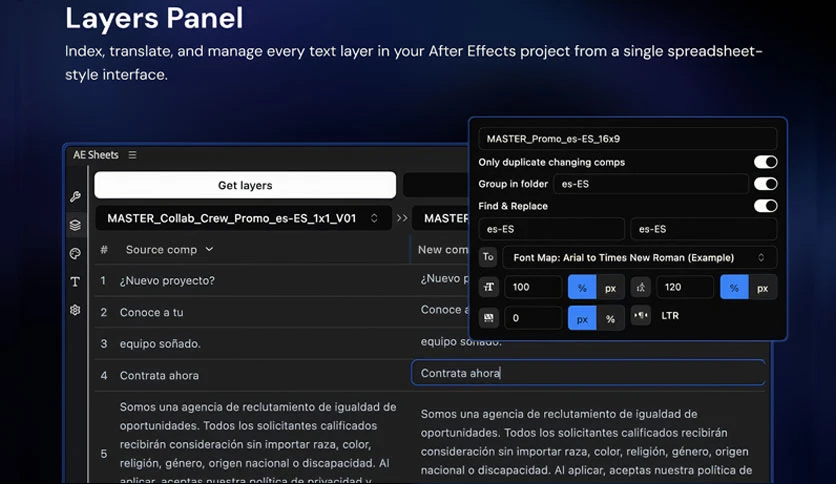Open the Text (T) tab in sidebar
This screenshot has width=836, height=484.
pyautogui.click(x=75, y=281)
